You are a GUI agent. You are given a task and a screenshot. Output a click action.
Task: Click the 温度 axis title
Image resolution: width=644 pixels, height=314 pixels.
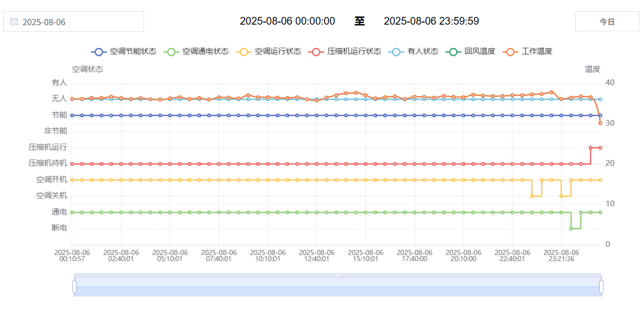(593, 69)
